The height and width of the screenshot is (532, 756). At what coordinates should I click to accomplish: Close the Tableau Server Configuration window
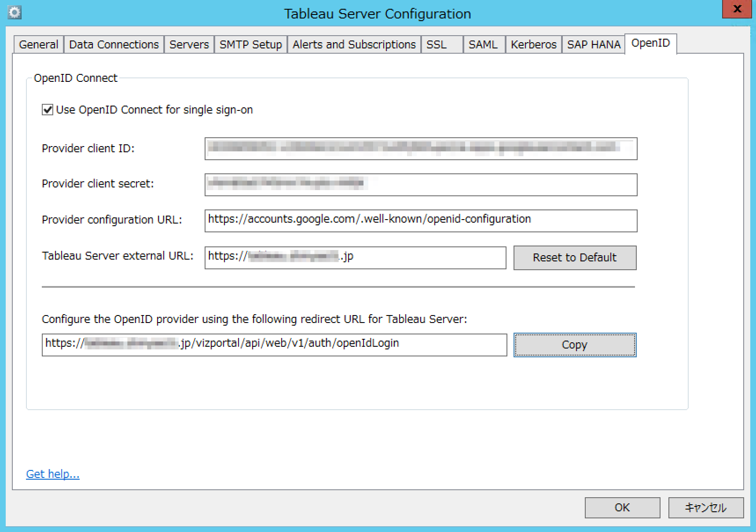click(x=737, y=9)
